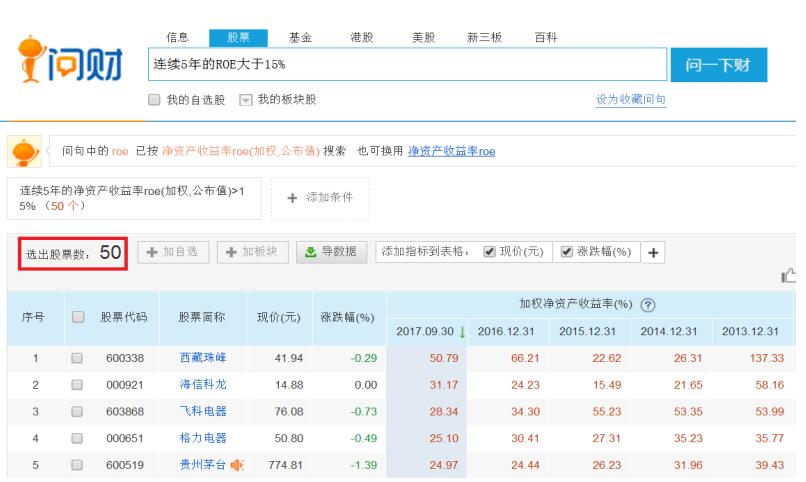Click the 序号 column header
The image size is (806, 482).
[33, 318]
